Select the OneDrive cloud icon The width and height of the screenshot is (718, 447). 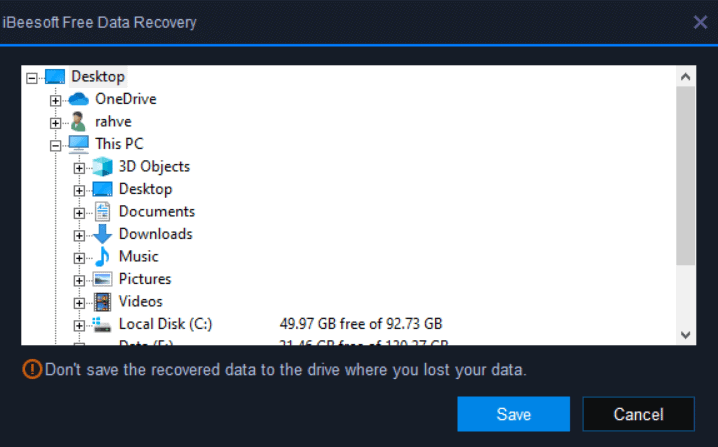pyautogui.click(x=78, y=98)
